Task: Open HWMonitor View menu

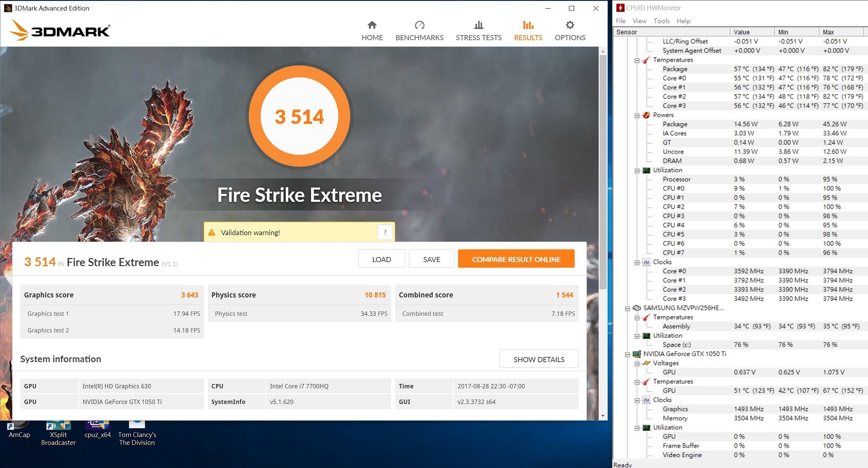Action: (x=639, y=21)
